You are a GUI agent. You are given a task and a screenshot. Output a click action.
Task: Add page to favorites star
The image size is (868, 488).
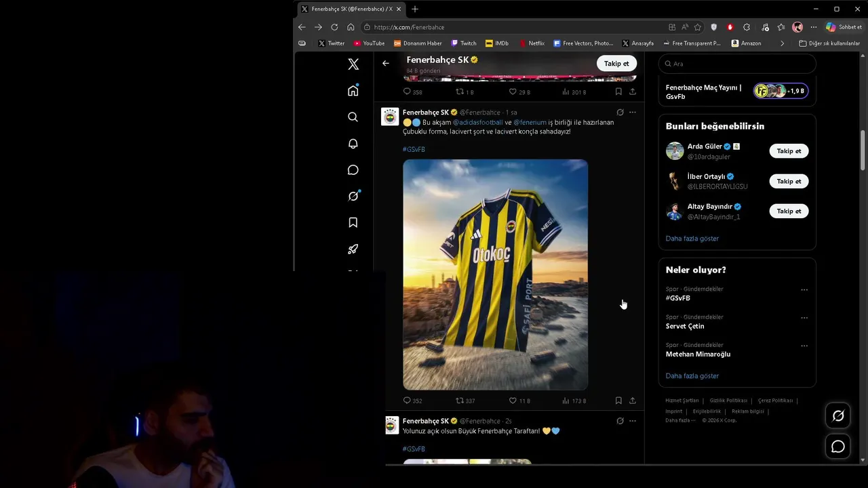click(x=697, y=27)
